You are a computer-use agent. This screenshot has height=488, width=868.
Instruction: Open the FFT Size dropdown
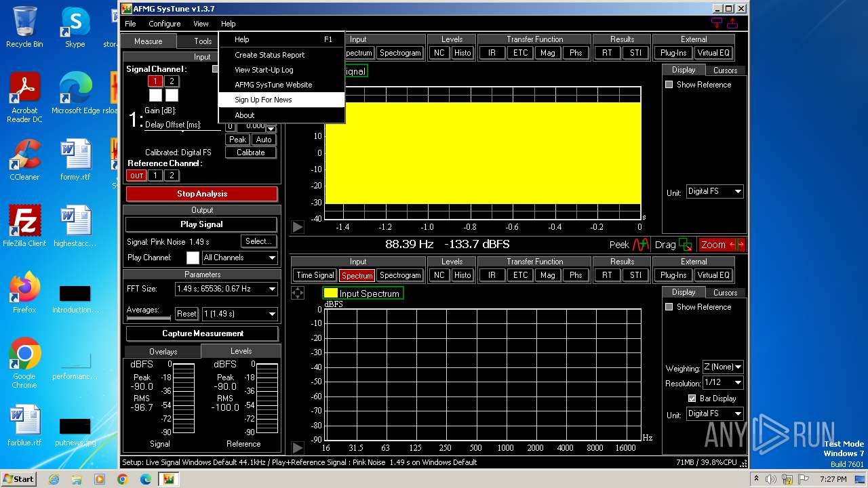226,289
